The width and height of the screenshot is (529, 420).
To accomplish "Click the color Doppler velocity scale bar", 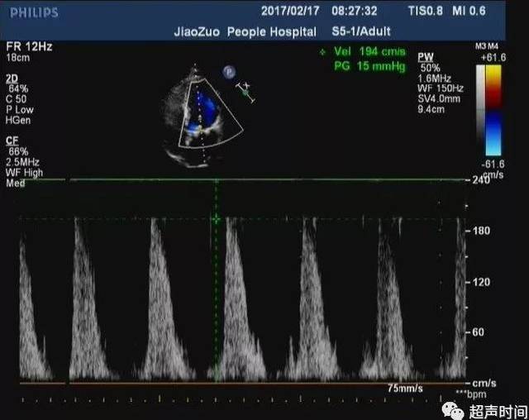I will coord(493,110).
